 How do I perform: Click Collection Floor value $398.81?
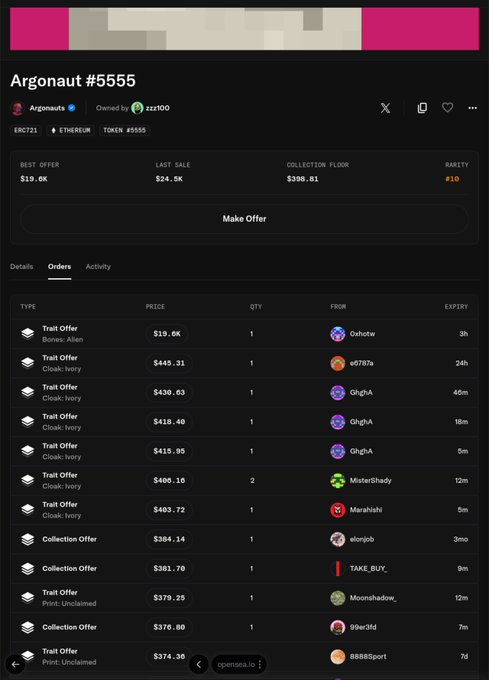coord(303,179)
